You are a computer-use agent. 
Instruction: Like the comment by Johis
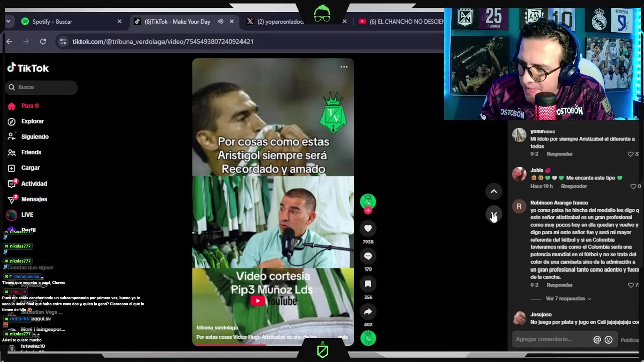click(633, 186)
